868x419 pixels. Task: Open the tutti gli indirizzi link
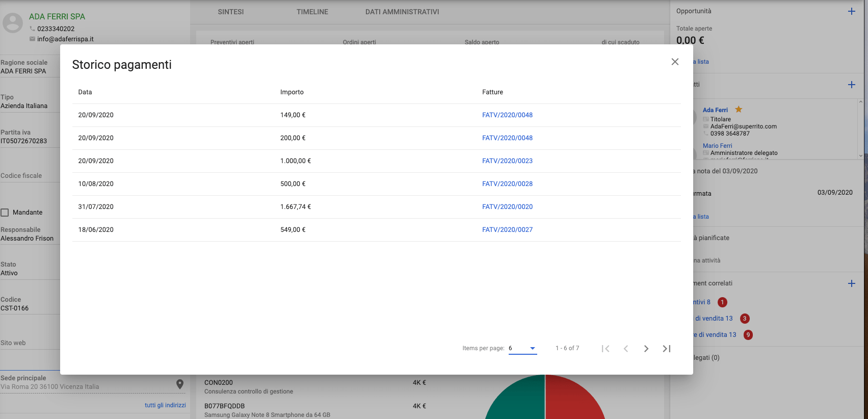[x=165, y=405]
